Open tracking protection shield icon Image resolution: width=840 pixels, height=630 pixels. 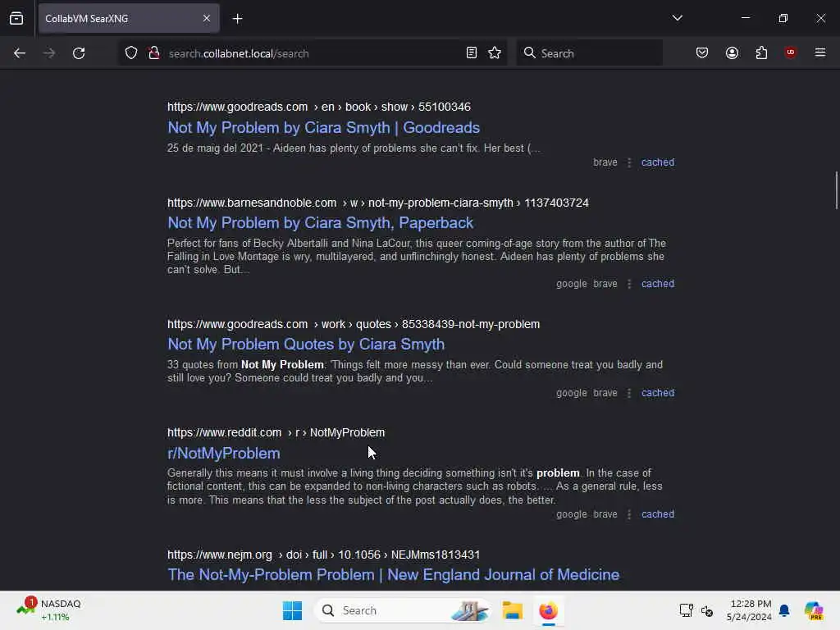pos(131,53)
